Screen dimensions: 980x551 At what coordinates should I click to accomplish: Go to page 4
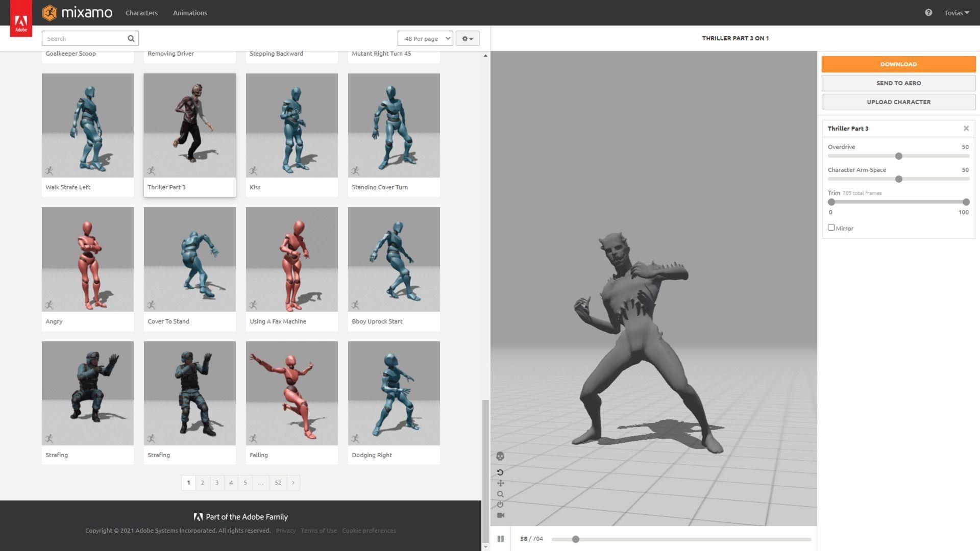(231, 483)
